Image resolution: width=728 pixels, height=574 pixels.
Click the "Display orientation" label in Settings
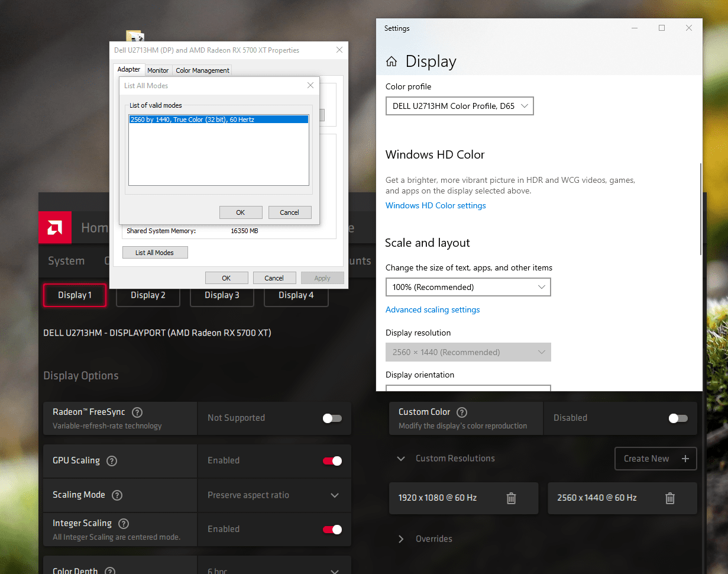(420, 375)
